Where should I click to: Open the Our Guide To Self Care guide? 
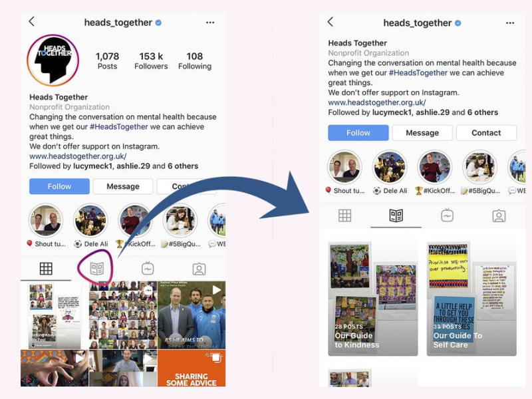pos(471,298)
